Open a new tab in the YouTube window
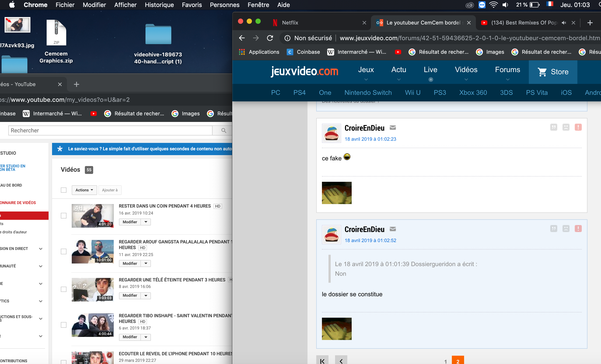This screenshot has width=601, height=364. pos(76,84)
